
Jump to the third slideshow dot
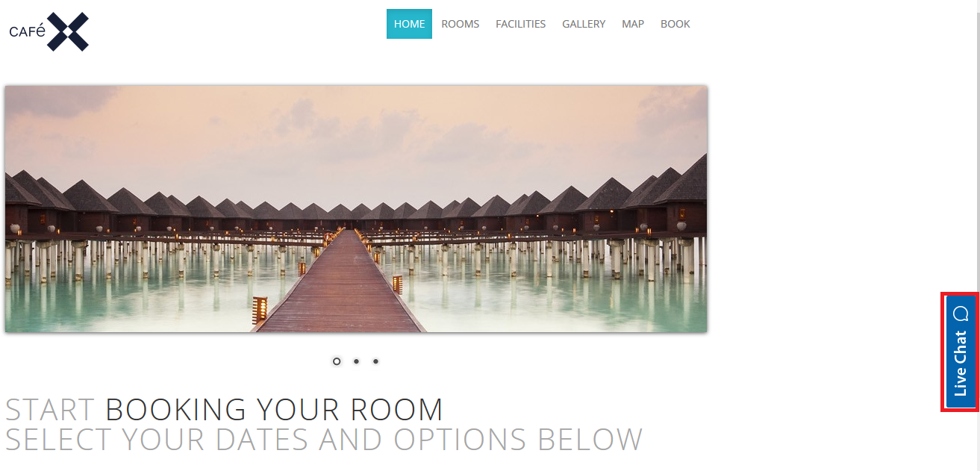(375, 361)
